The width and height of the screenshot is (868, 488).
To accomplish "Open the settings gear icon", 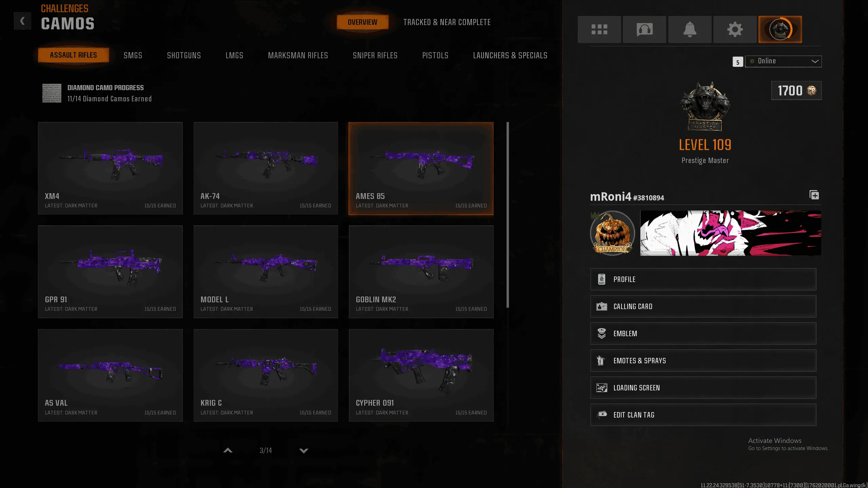I will tap(735, 29).
